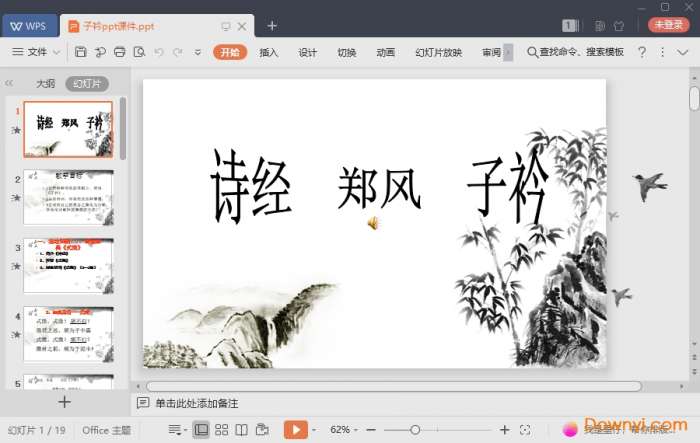Screen dimensions: 700x443
Task: Click the animation star beside slide 3
Action: (x=17, y=266)
